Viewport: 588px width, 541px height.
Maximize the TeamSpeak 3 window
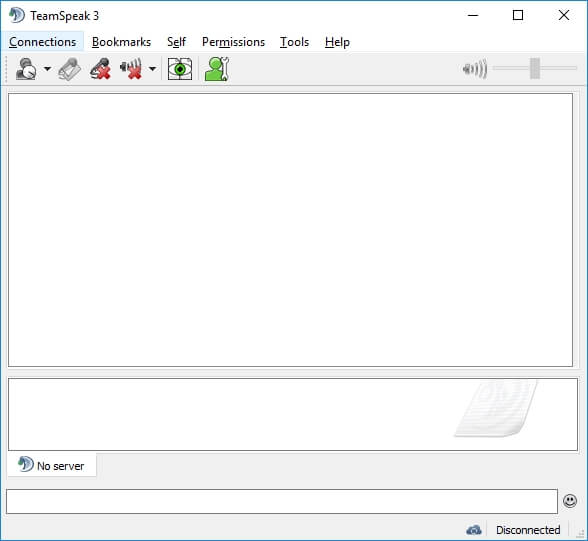click(x=518, y=15)
